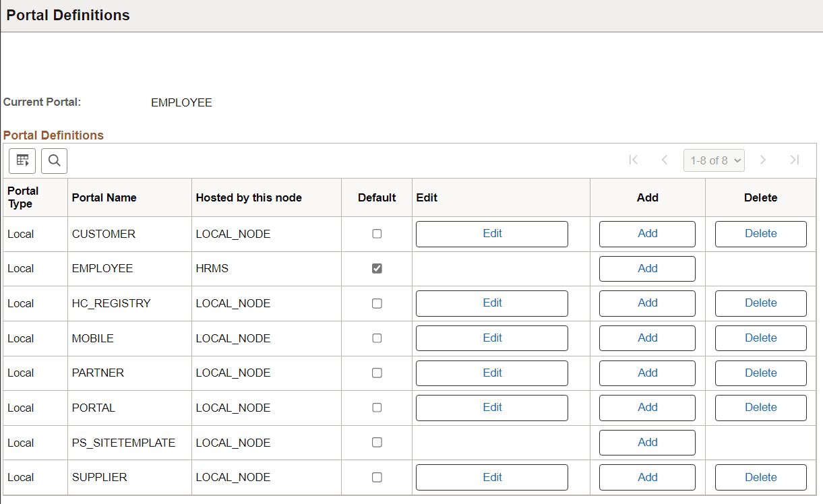823x504 pixels.
Task: Uncheck the EMPLOYEE Default checkbox
Action: coord(377,268)
